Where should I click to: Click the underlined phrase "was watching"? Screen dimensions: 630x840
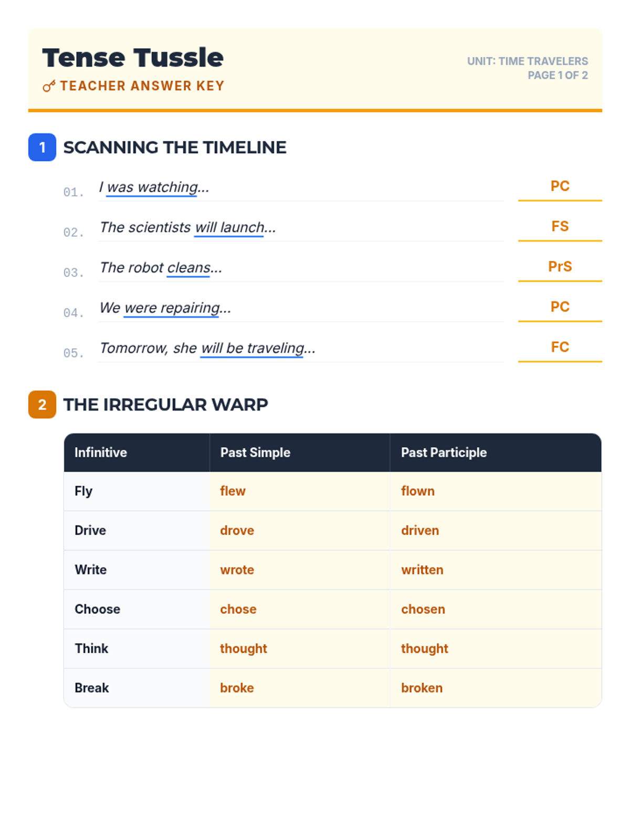point(152,187)
